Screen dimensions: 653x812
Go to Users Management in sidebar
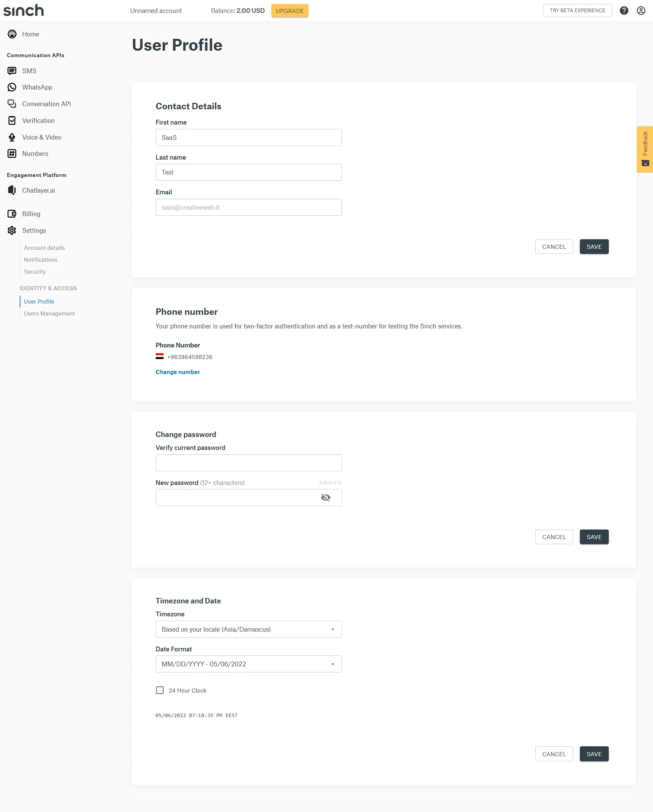(x=49, y=313)
